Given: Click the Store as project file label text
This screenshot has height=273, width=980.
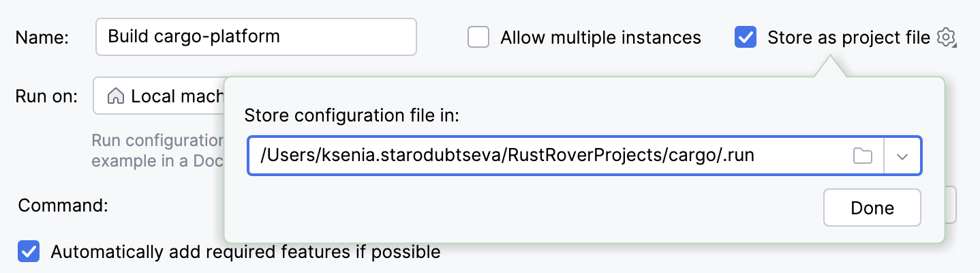Looking at the screenshot, I should [x=848, y=37].
